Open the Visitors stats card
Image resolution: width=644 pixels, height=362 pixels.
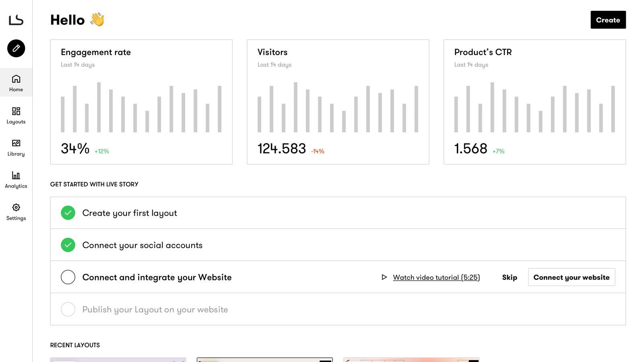pos(338,102)
